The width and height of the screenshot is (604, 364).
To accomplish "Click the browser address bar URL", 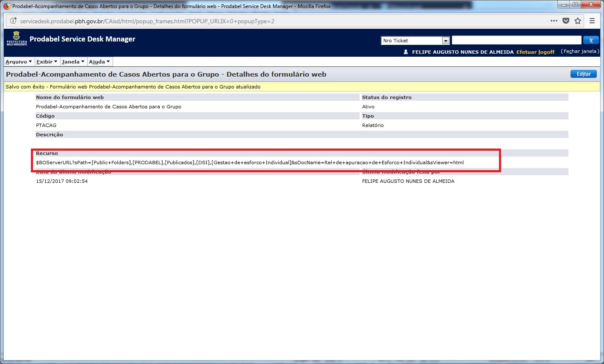I will 147,21.
